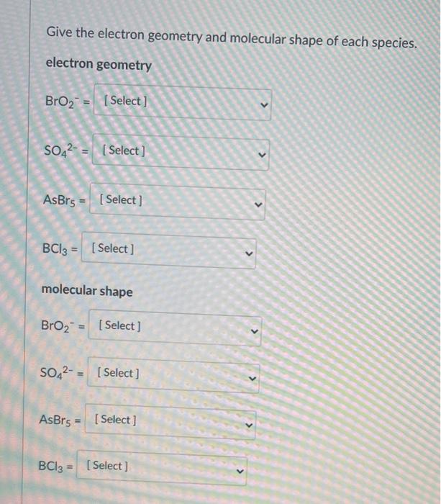Click chevron arrow of BCl3 molecular shape select
The height and width of the screenshot is (504, 441).
tap(240, 471)
